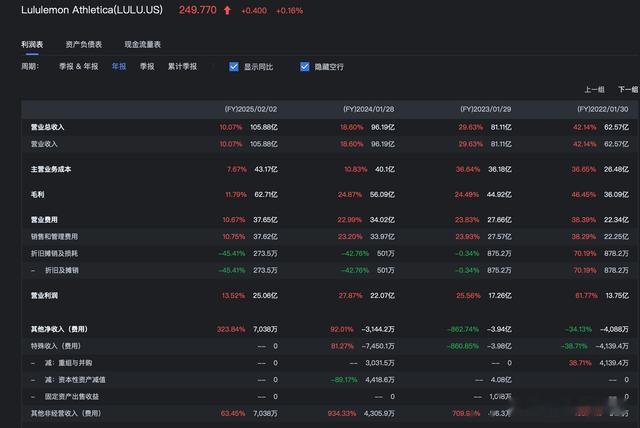Collapse the 固定资产出售收益 row dash
Image resolution: width=640 pixels, height=428 pixels.
[33, 395]
